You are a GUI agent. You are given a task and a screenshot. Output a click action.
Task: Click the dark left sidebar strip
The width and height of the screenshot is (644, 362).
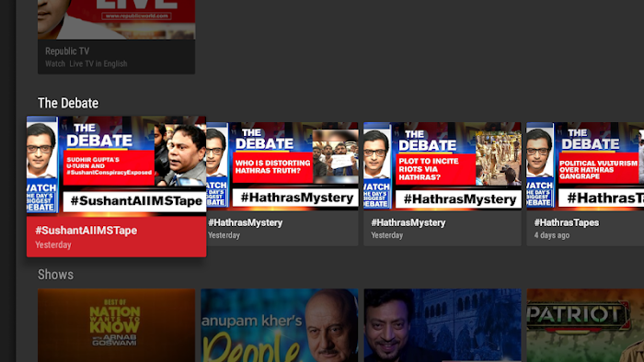click(x=7, y=181)
